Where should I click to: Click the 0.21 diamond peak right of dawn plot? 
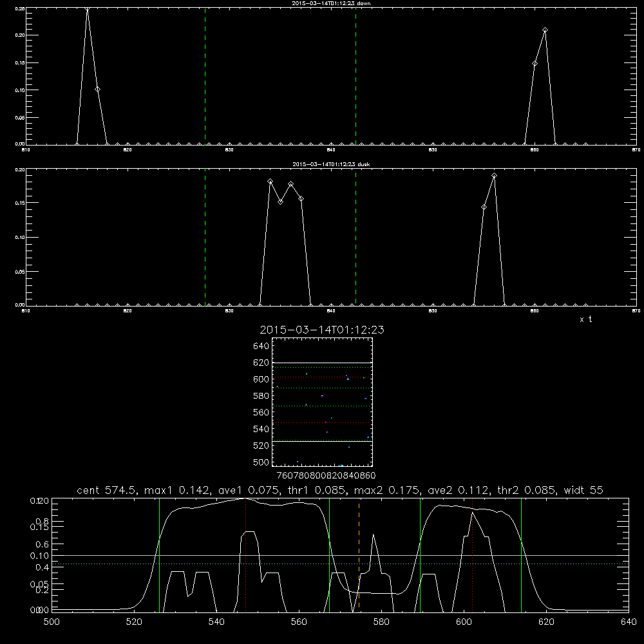coord(545,30)
